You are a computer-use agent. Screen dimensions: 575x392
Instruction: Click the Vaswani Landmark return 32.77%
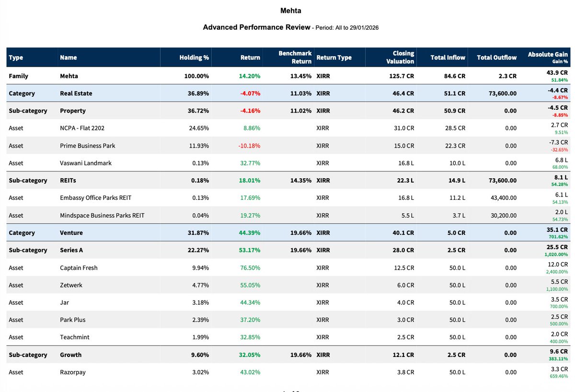(251, 163)
